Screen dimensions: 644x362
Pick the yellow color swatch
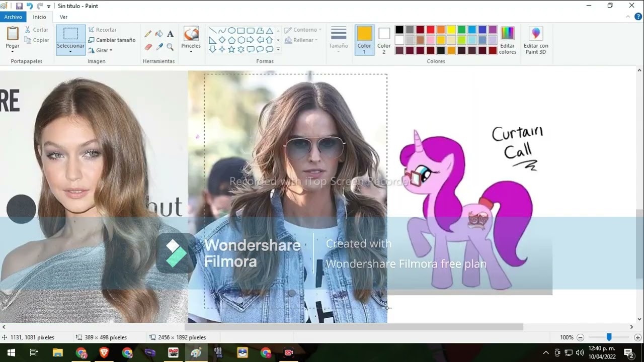point(451,30)
